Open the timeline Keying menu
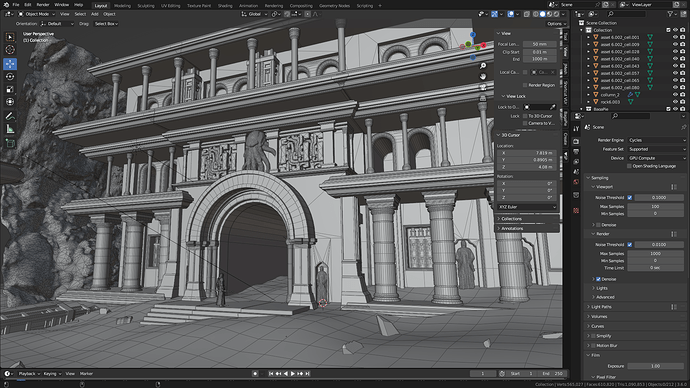The image size is (690, 388). click(x=52, y=374)
